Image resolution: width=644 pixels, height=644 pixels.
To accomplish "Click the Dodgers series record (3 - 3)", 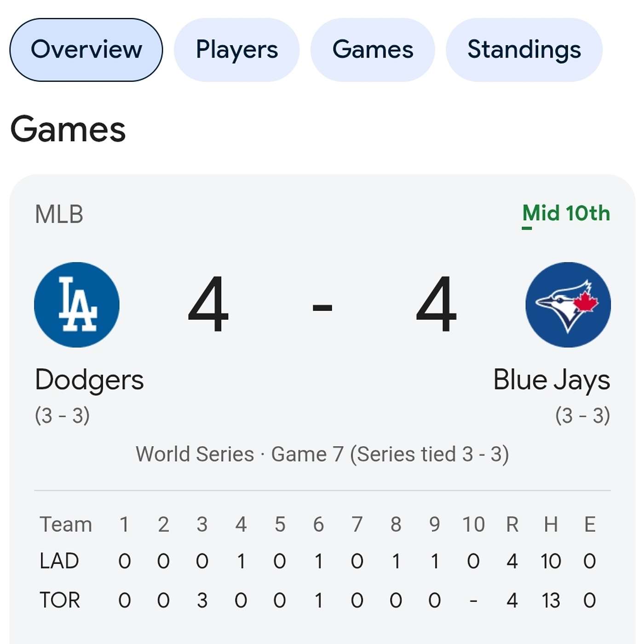I will (x=62, y=416).
